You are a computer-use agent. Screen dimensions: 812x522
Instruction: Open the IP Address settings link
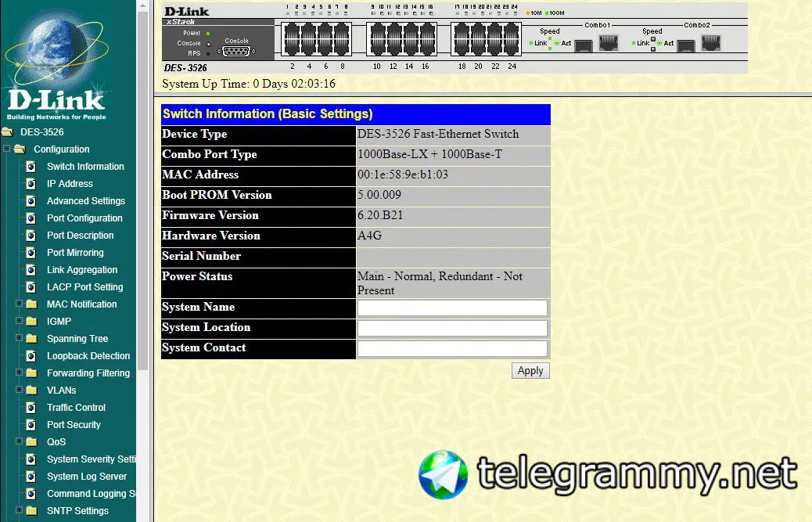click(70, 184)
